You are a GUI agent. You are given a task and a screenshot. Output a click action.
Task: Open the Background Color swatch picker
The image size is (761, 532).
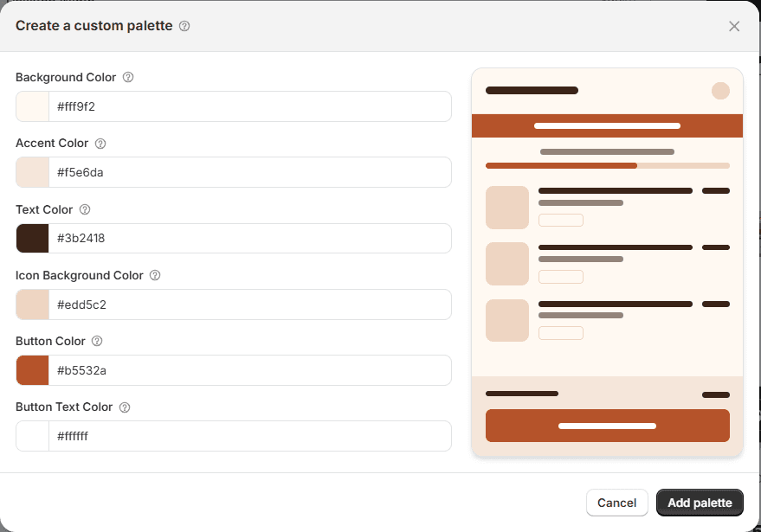[x=33, y=106]
